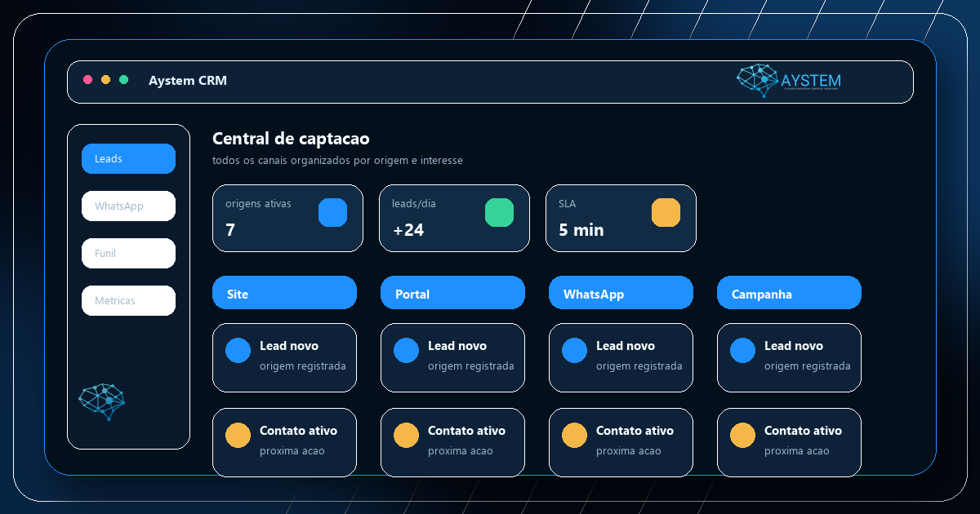Select the Portal column header
The image size is (980, 514).
click(452, 292)
